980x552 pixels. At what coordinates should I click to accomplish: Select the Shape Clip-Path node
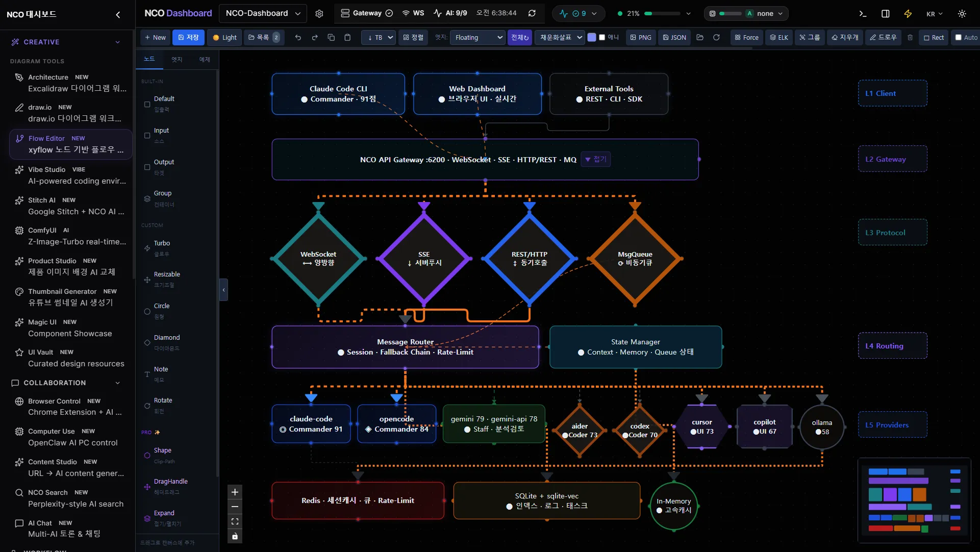(x=177, y=456)
